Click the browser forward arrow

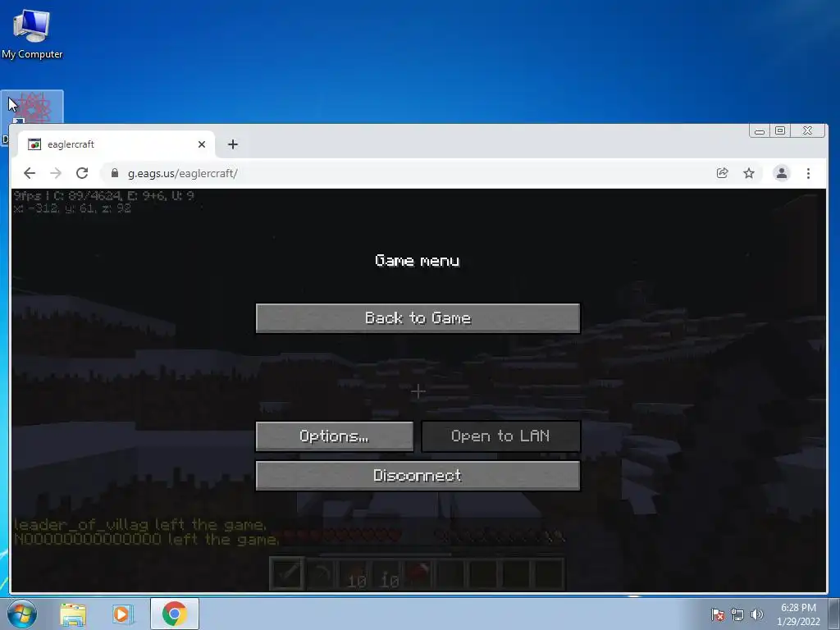(56, 173)
